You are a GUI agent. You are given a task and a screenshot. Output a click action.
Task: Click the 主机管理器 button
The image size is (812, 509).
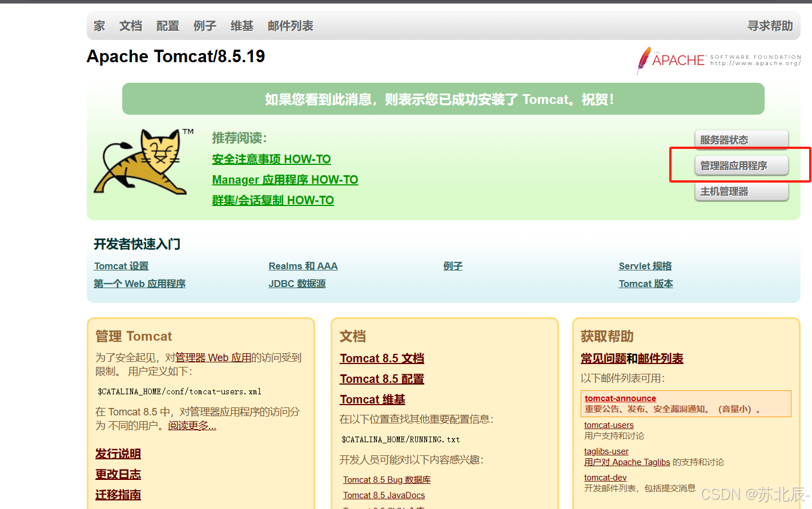[x=741, y=191]
